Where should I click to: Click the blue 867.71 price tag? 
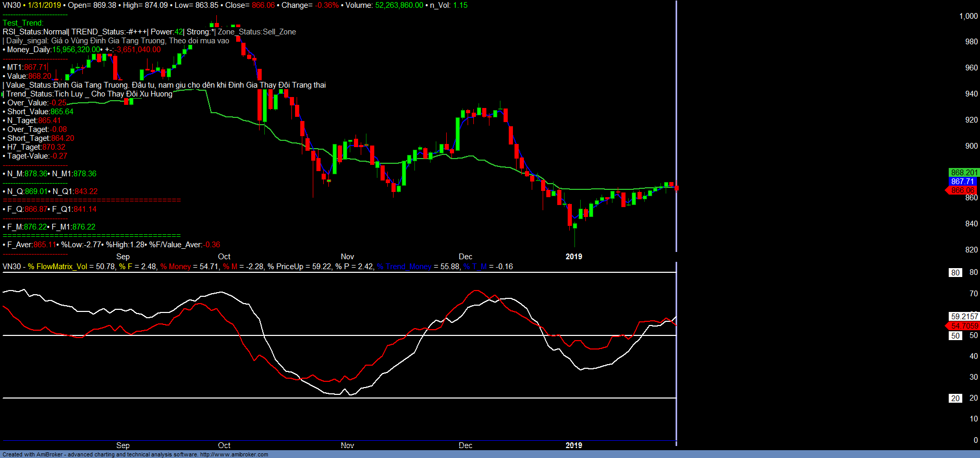click(x=962, y=182)
